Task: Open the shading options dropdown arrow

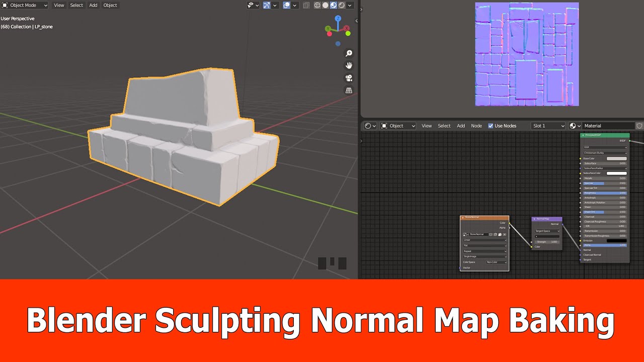Action: pyautogui.click(x=350, y=6)
